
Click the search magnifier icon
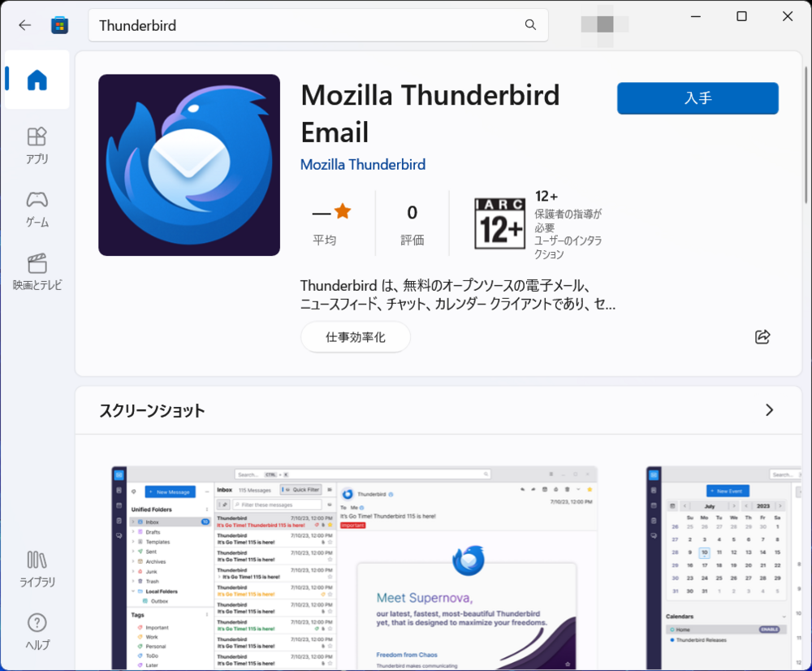[530, 25]
